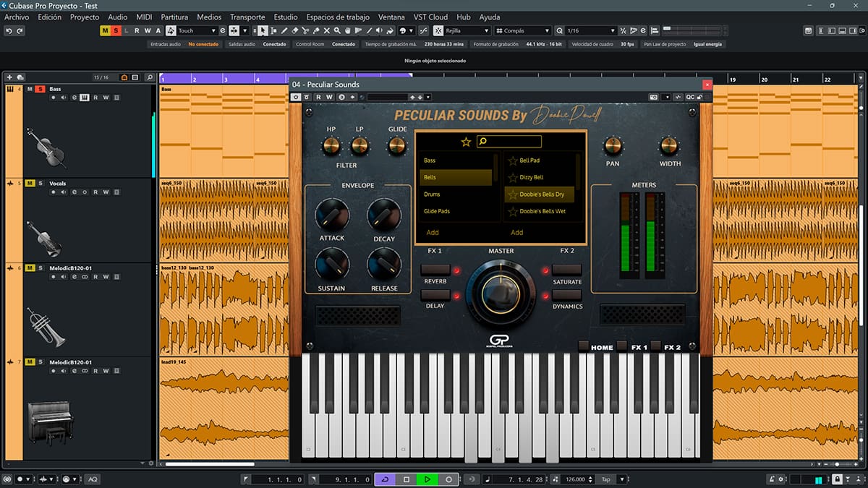Click the trumpet picture on MelodicB120-01 track

click(46, 327)
